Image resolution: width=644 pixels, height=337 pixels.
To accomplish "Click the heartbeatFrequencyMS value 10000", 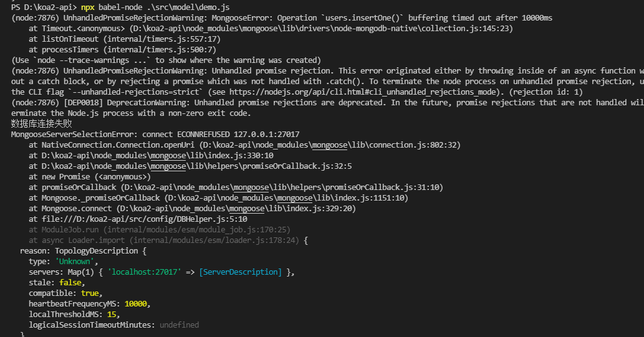I will 137,303.
